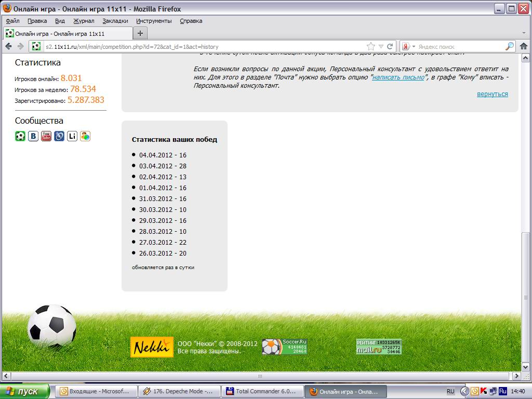Open the LiveInternet 'Li' community icon

72,136
